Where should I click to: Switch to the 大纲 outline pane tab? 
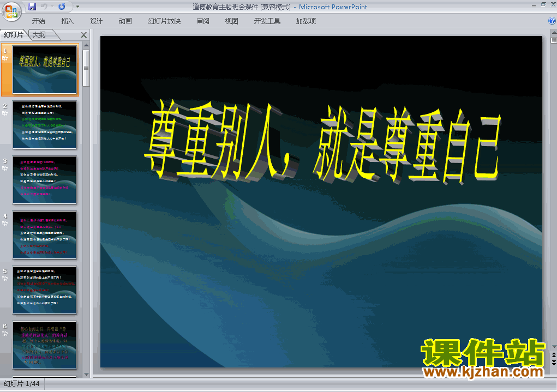coord(40,34)
